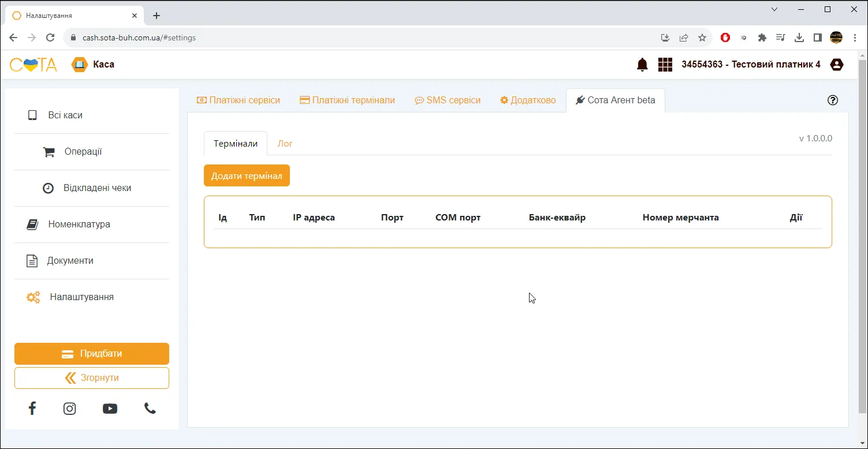Toggle the browser side panel
This screenshot has height=449, width=868.
coord(818,38)
